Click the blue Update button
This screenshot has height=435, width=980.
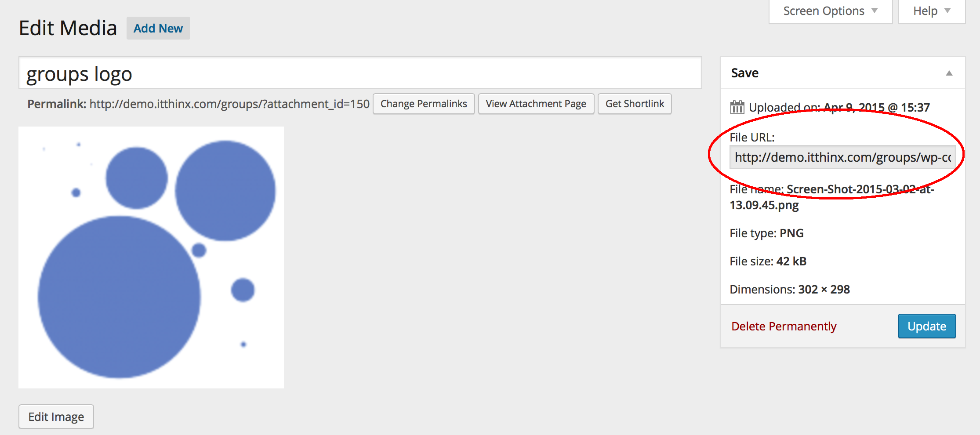tap(927, 326)
